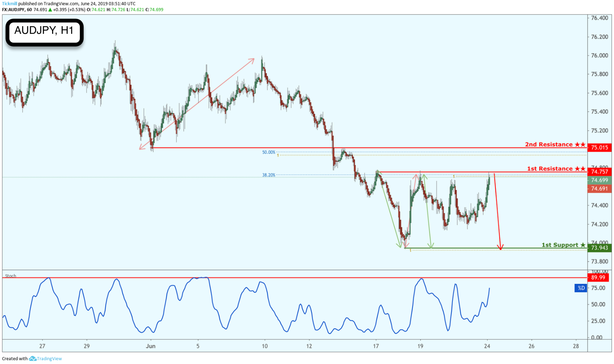Click the 28 date axis label

[576, 346]
